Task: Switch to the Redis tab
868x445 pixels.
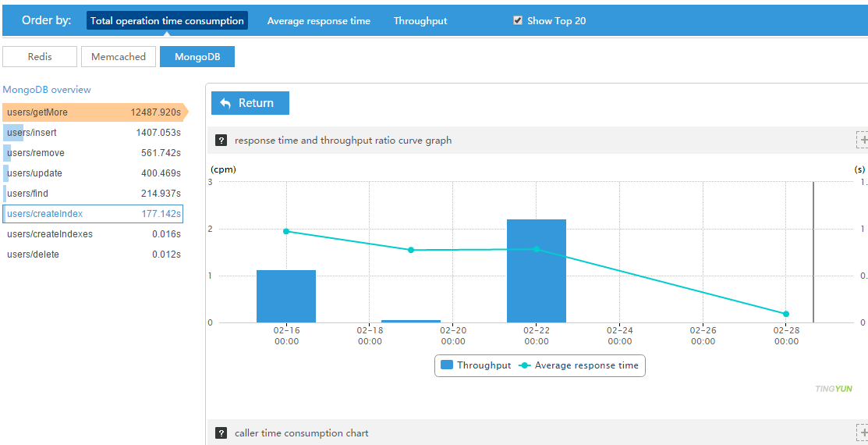Action: click(x=40, y=57)
